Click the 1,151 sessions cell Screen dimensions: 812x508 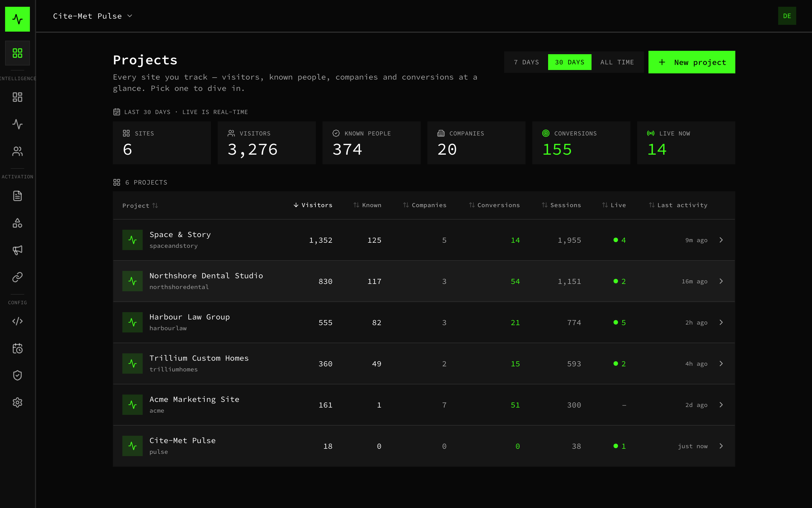tap(569, 282)
